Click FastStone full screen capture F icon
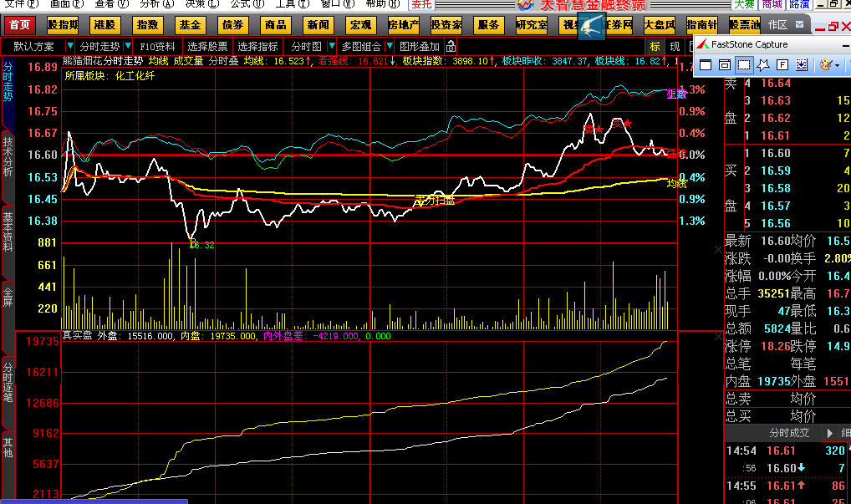This screenshot has width=851, height=504. click(x=782, y=65)
